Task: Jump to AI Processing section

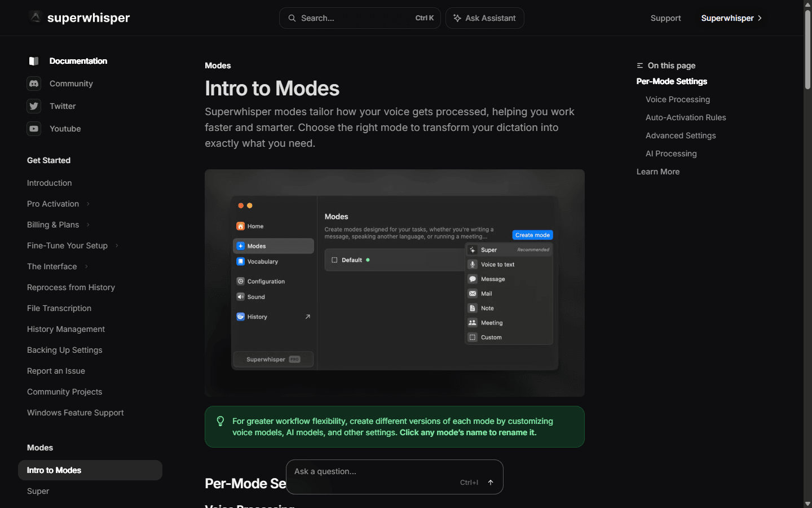Action: 671,154
